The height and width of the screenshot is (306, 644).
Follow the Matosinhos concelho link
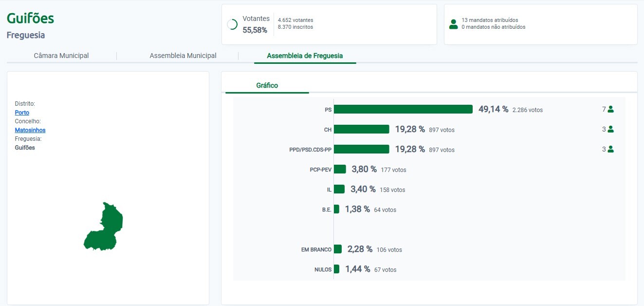30,130
